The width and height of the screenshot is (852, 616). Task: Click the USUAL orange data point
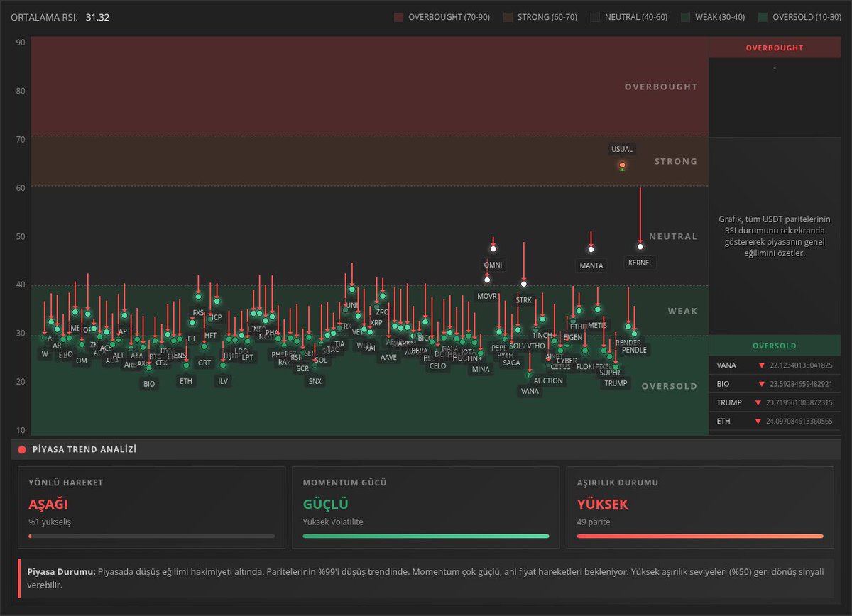pos(622,165)
